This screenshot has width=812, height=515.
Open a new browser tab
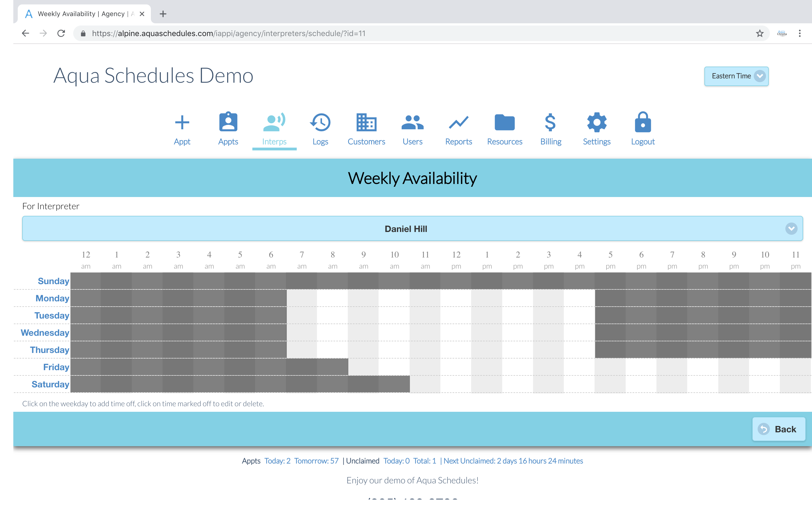pyautogui.click(x=163, y=14)
